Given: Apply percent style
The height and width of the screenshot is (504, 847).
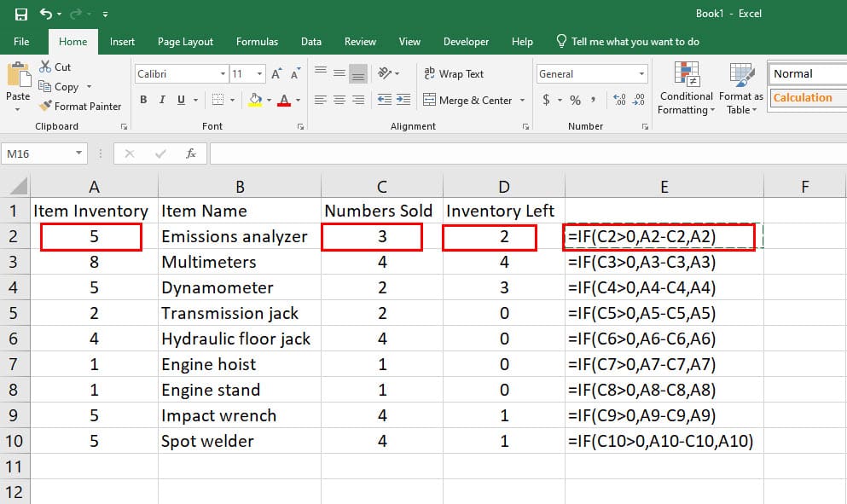Looking at the screenshot, I should (575, 100).
